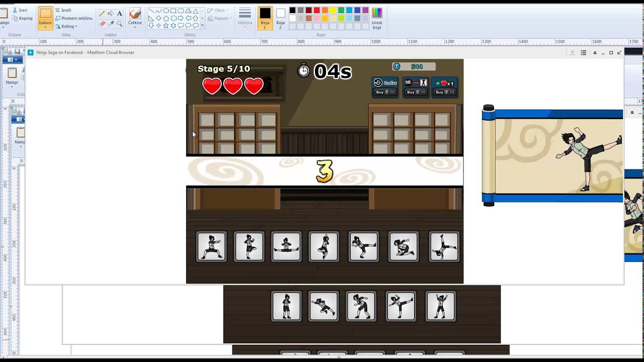644x362 pixels.
Task: Expand the full shapes gallery
Action: pyautogui.click(x=202, y=25)
